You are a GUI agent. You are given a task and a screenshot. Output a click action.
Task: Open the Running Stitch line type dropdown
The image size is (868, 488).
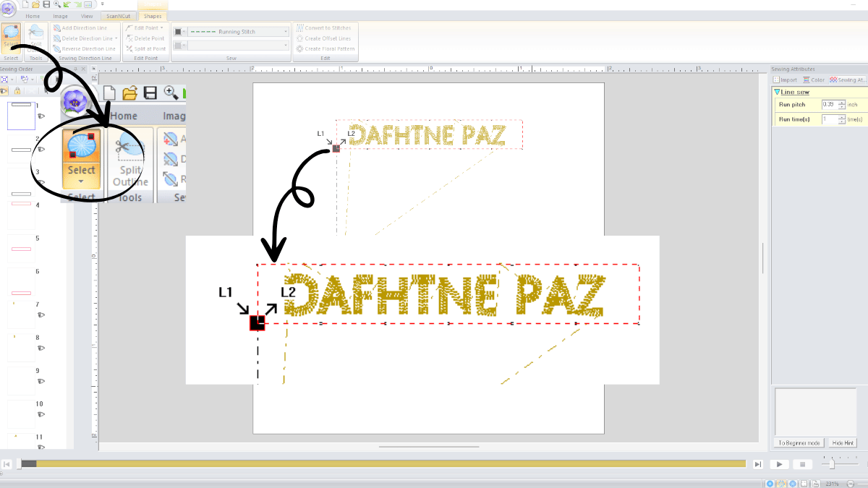pos(285,31)
